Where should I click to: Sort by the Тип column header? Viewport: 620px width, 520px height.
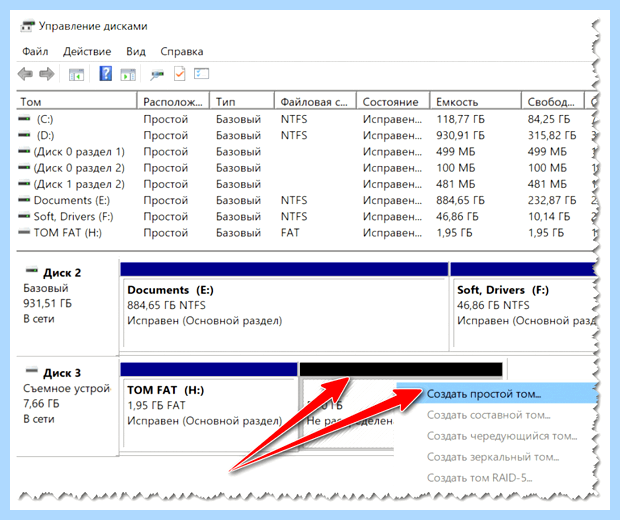[x=242, y=102]
